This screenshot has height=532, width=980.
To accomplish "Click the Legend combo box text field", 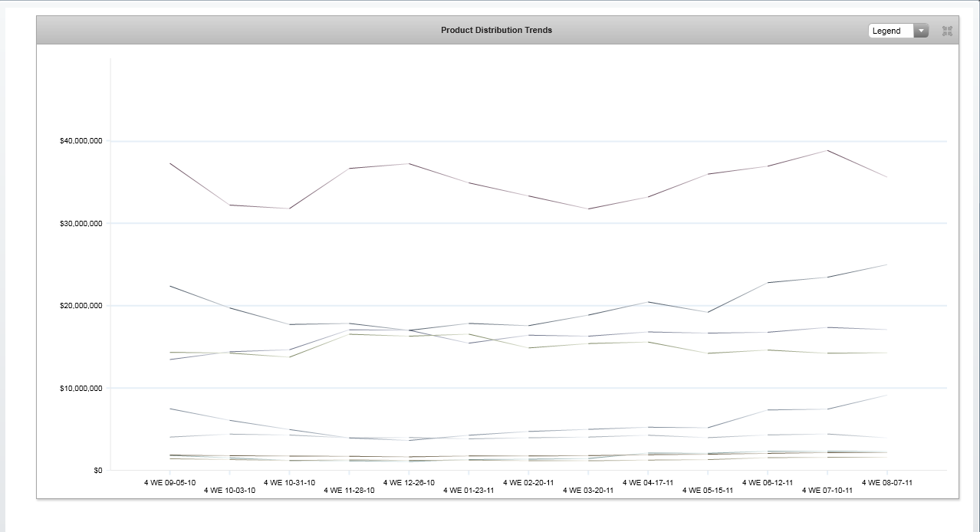I will [x=890, y=31].
